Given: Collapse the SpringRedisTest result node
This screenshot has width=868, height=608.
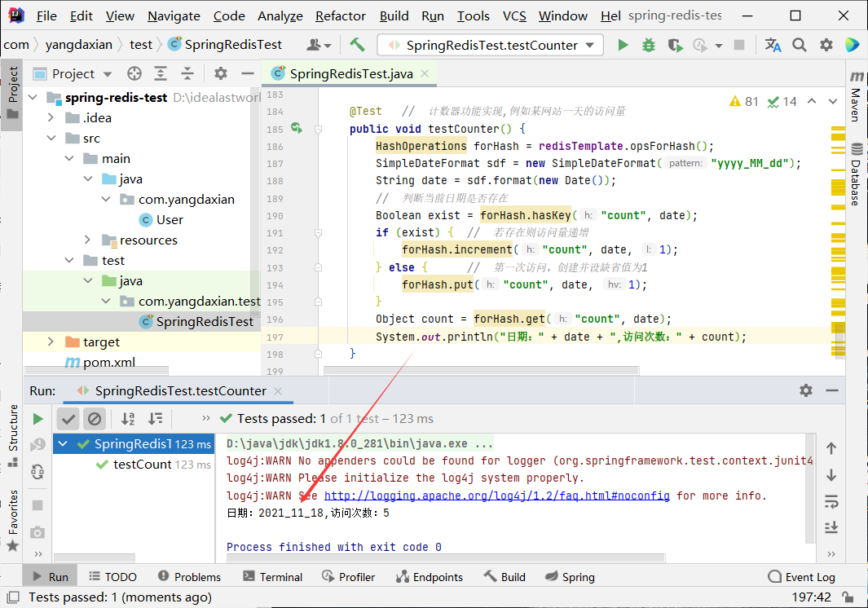Looking at the screenshot, I should pyautogui.click(x=63, y=443).
